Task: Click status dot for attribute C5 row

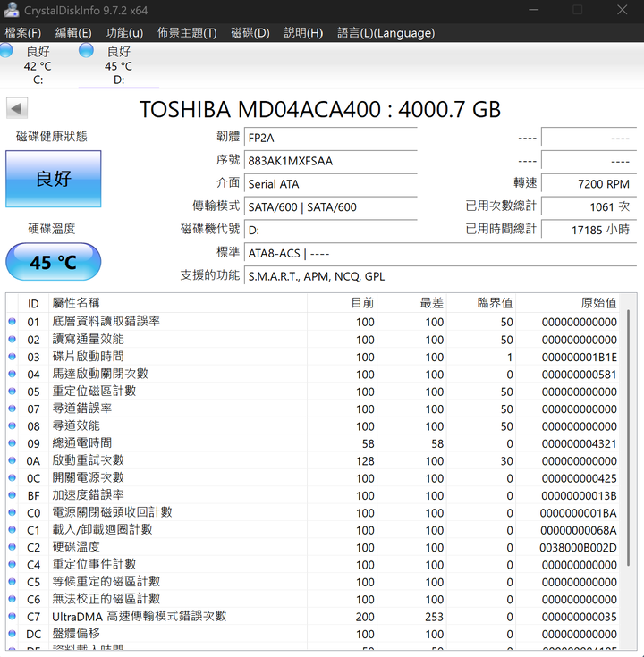Action: pos(13,582)
